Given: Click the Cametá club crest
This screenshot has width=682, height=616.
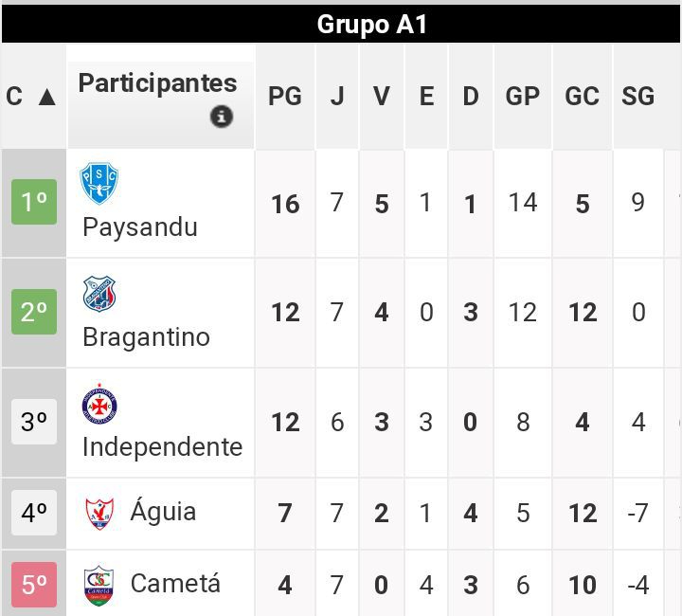Looking at the screenshot, I should (x=99, y=584).
